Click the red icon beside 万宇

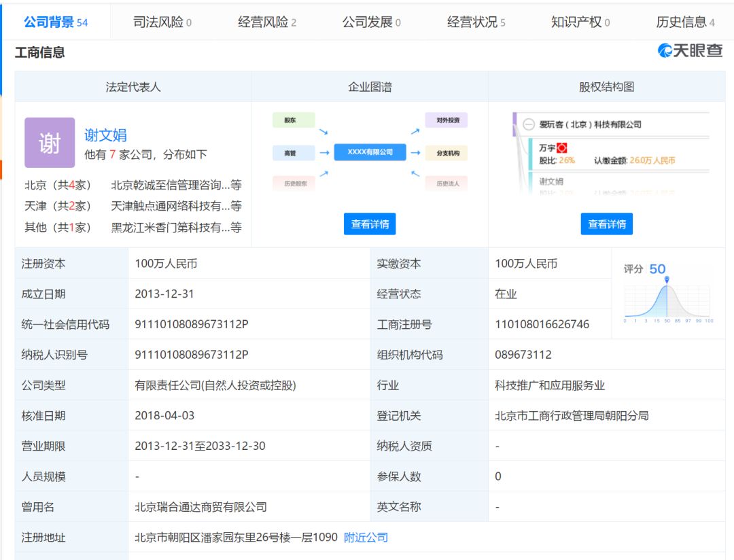(x=562, y=147)
